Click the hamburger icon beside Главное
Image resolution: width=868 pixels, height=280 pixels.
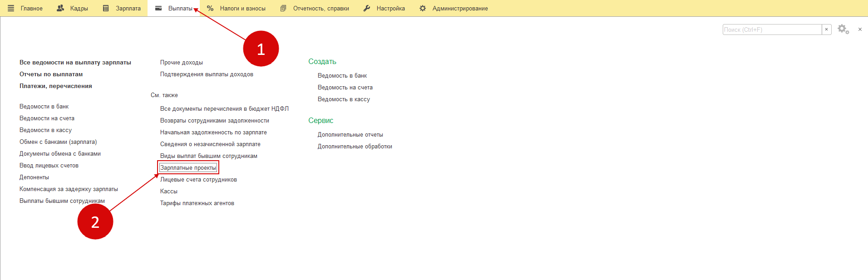click(11, 8)
